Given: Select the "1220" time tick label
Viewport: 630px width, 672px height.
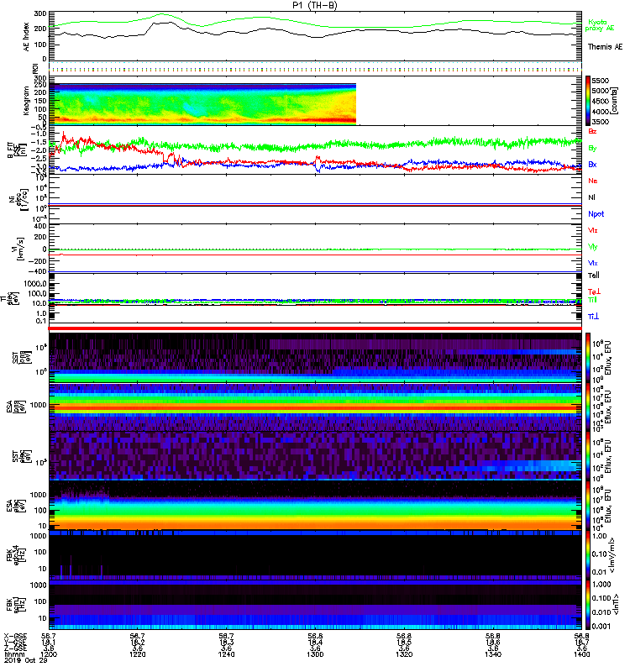Looking at the screenshot, I should point(137,654).
